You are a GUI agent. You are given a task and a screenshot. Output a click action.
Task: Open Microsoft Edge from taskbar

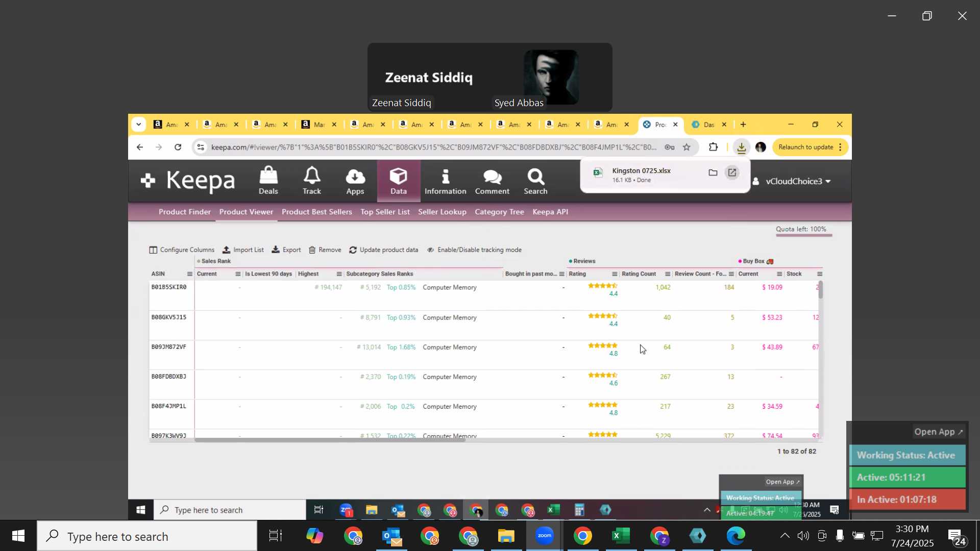pos(736,536)
